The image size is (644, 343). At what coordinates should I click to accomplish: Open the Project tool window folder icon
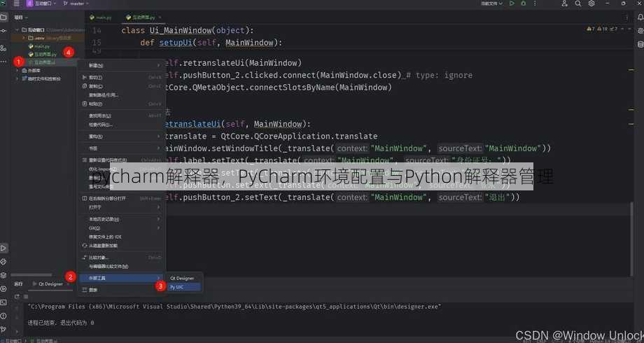pos(3,17)
